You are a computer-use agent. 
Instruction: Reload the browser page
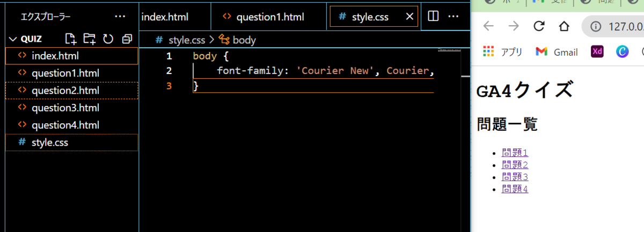click(539, 26)
